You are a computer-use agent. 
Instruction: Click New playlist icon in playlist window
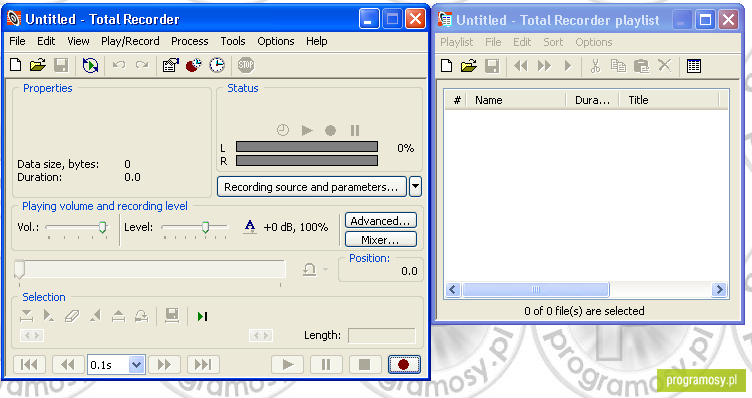[x=446, y=66]
